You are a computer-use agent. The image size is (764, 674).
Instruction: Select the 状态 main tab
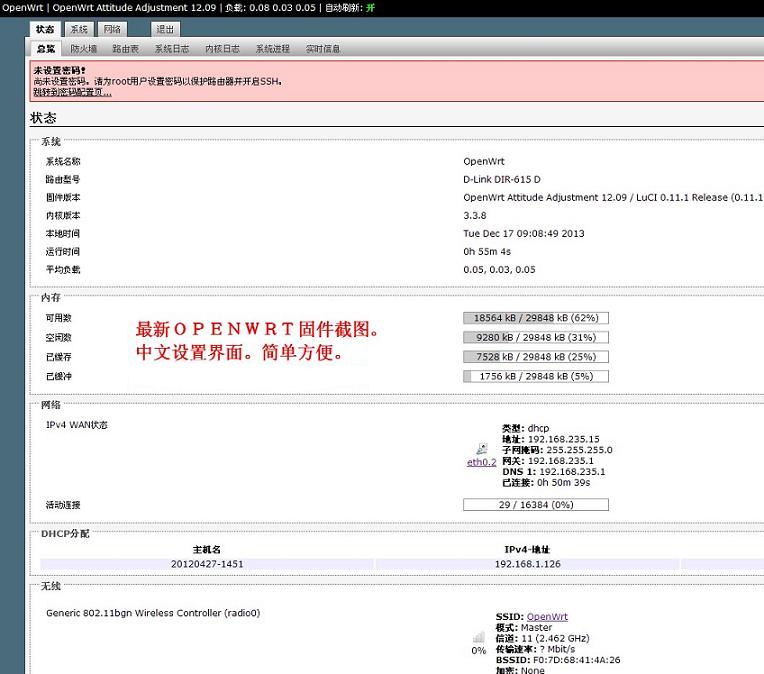pos(45,29)
